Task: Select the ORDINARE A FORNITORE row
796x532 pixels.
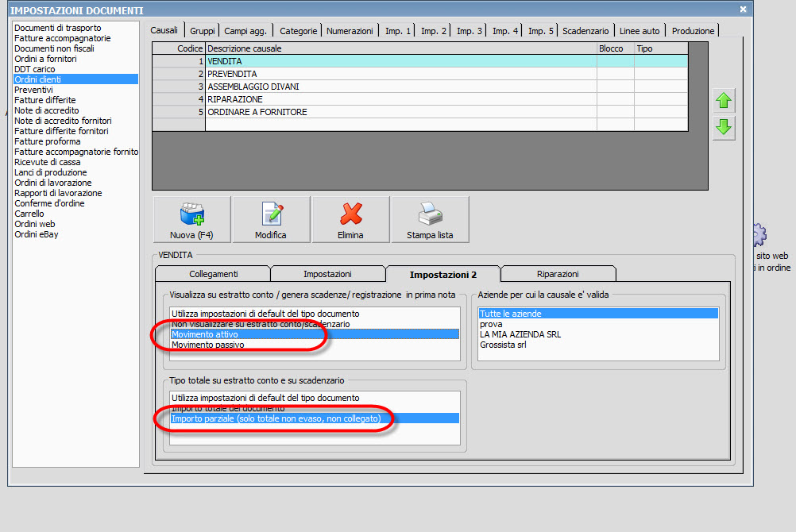Action: (420, 112)
